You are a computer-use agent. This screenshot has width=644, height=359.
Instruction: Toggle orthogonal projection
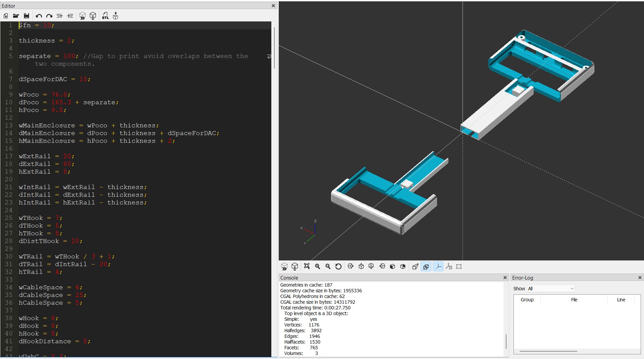[426, 266]
